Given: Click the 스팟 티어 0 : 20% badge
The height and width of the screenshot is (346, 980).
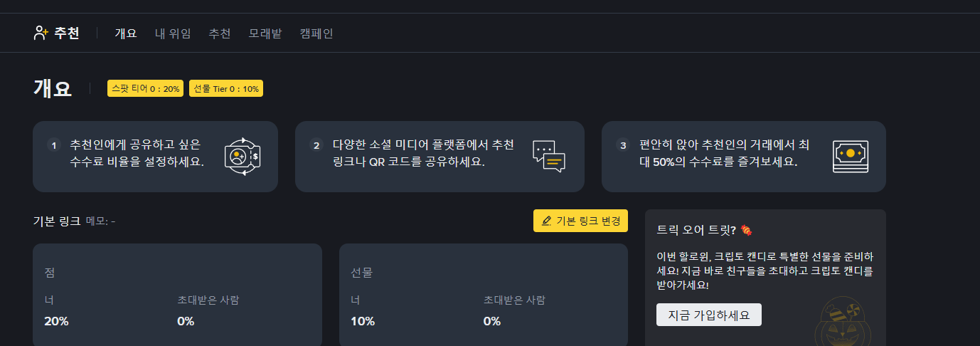Looking at the screenshot, I should (146, 89).
